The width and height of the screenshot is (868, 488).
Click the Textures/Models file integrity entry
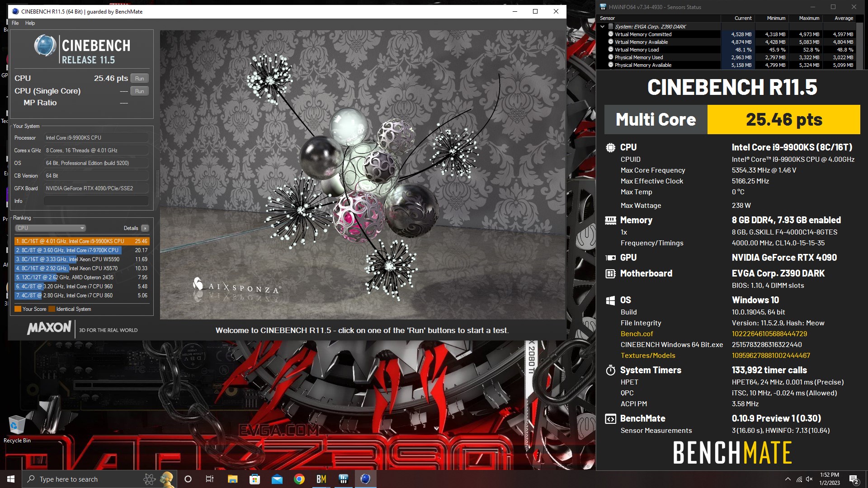[647, 356]
